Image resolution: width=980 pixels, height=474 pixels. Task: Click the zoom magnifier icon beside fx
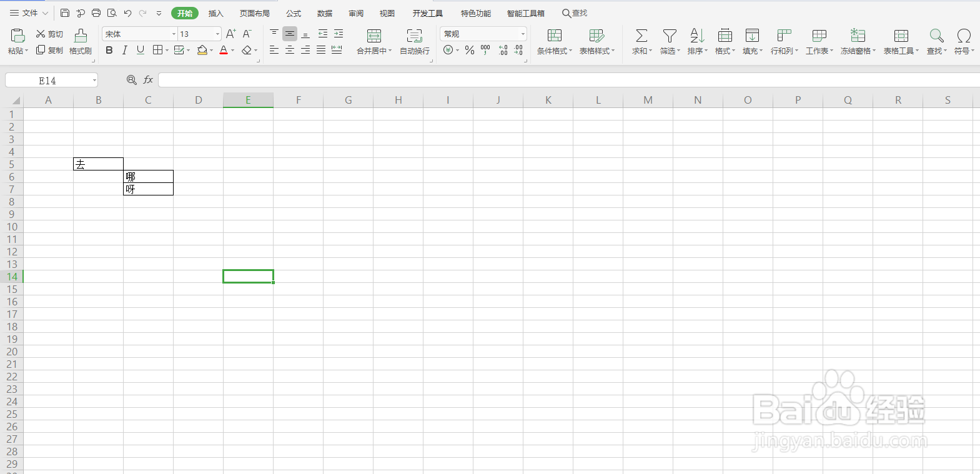(131, 80)
